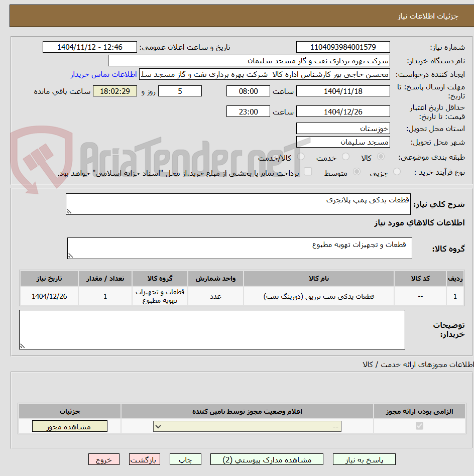
Task: Click the شماره نیاز field 1104093984001579
Action: [x=343, y=47]
